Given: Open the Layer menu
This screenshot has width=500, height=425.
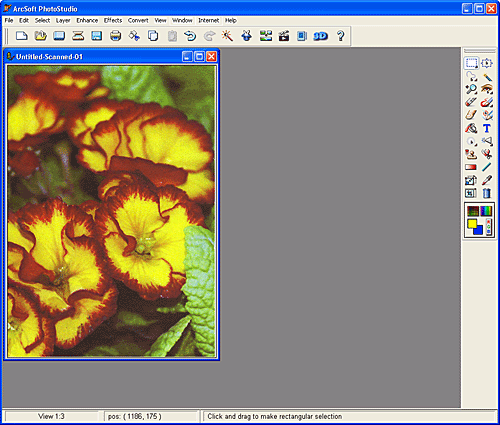Looking at the screenshot, I should pos(63,21).
